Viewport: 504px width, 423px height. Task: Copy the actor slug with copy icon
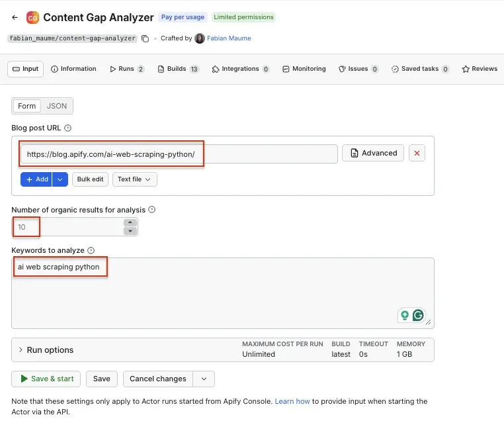146,38
